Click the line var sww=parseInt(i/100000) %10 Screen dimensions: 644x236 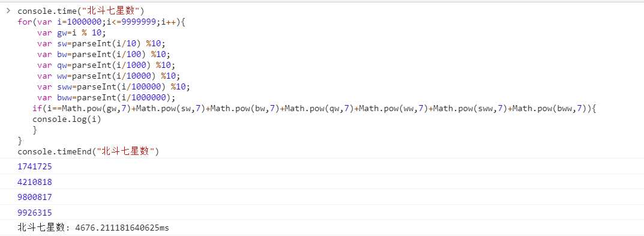113,86
